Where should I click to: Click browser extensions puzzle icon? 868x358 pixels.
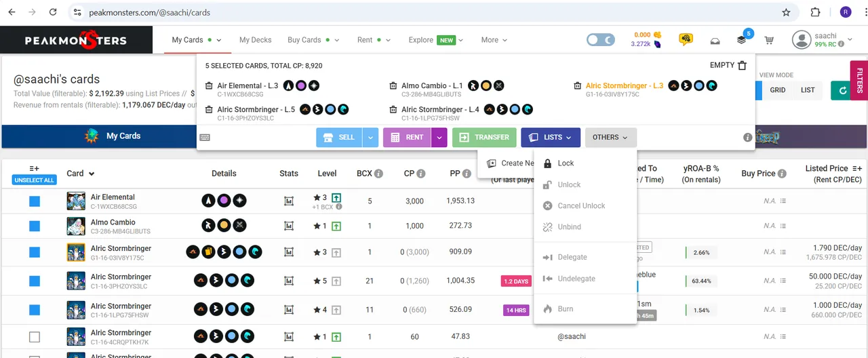pyautogui.click(x=815, y=12)
